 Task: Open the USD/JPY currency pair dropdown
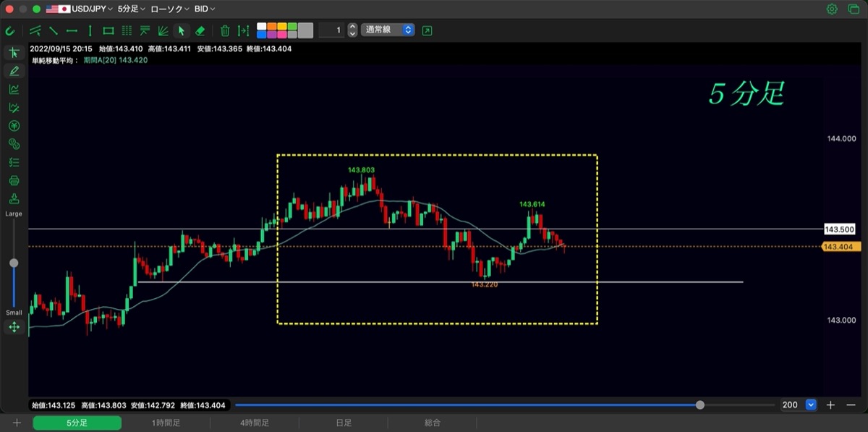click(x=80, y=9)
